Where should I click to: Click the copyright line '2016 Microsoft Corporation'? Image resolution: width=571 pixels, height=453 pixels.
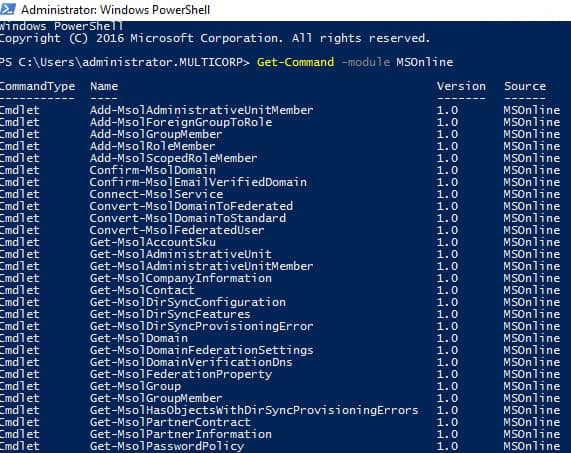(x=189, y=38)
